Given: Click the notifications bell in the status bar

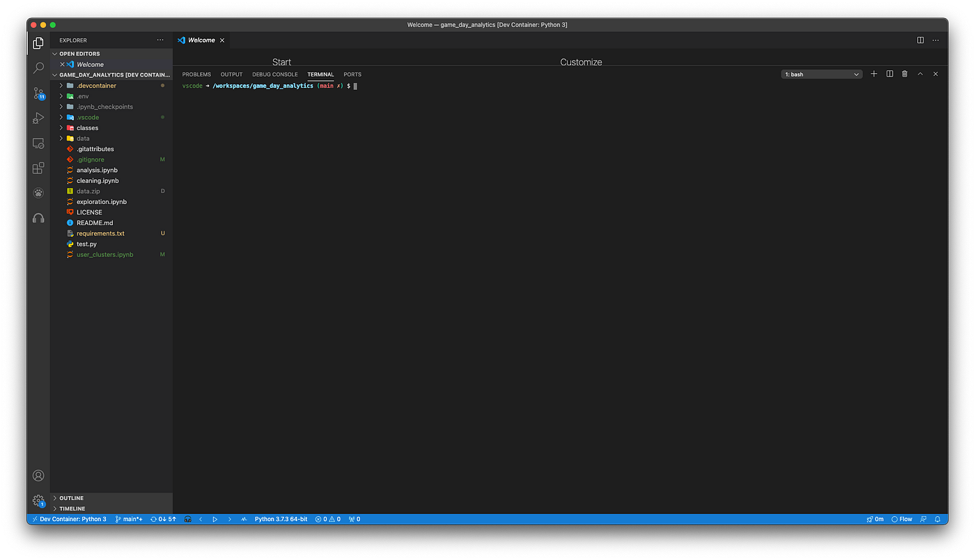Looking at the screenshot, I should pyautogui.click(x=937, y=519).
